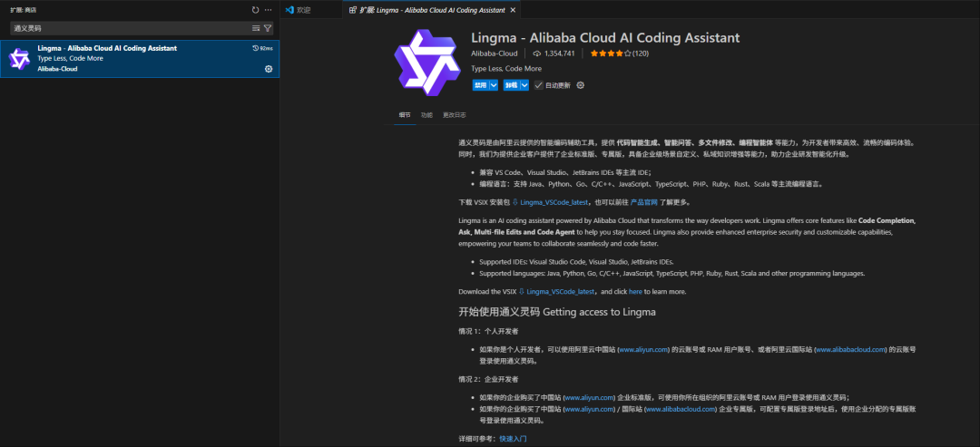The width and height of the screenshot is (980, 447).
Task: Expand the 卸载 dropdown arrow
Action: point(525,85)
